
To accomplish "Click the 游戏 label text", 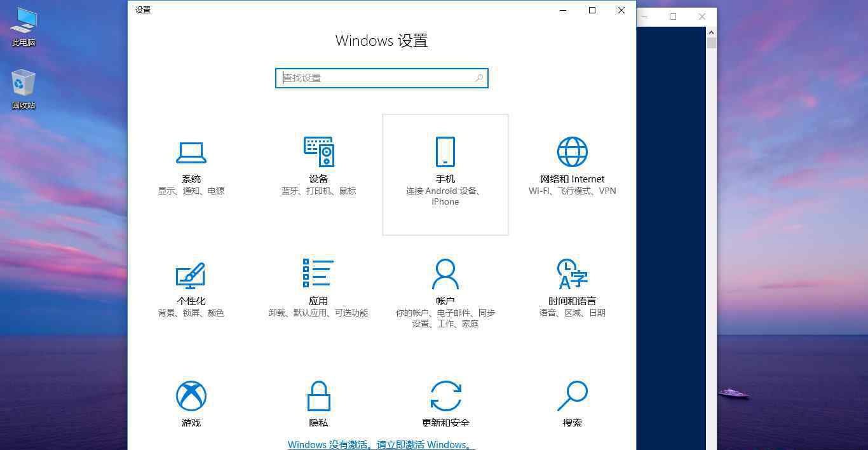I will (191, 423).
